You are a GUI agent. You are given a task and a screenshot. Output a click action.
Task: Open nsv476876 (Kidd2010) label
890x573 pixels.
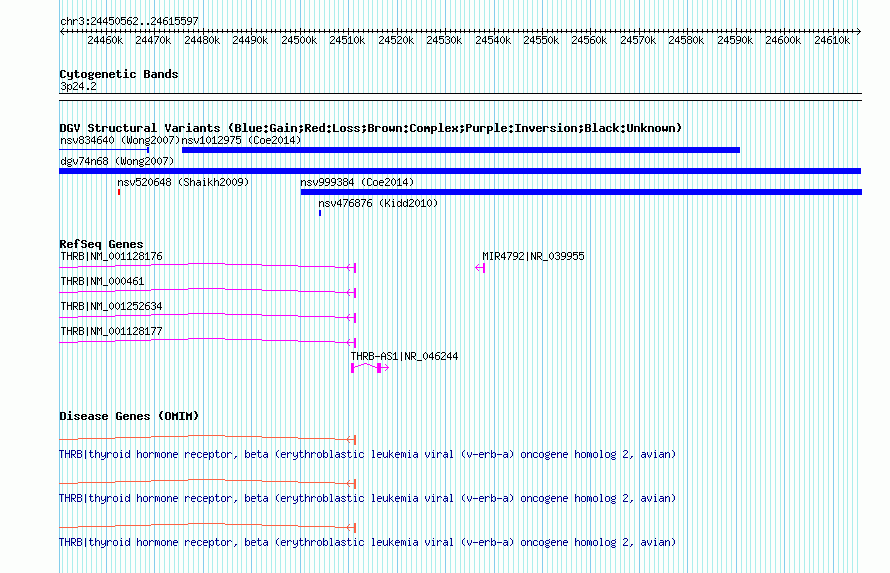click(378, 203)
